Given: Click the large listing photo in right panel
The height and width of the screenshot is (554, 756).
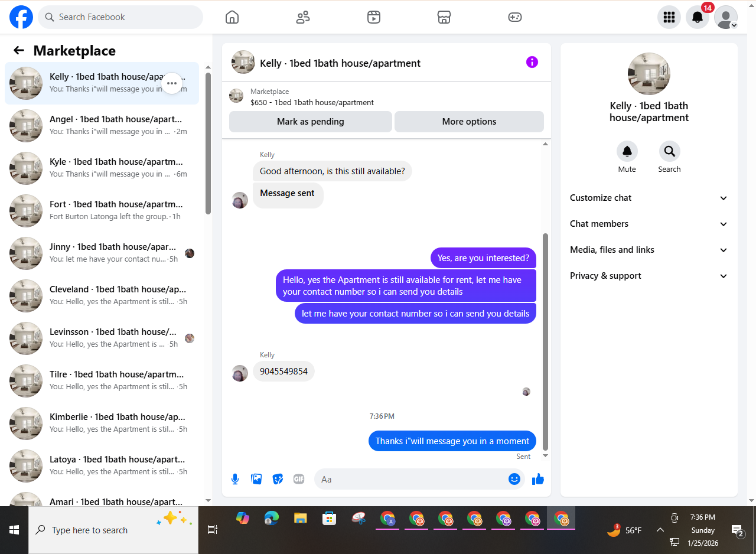Looking at the screenshot, I should 649,74.
